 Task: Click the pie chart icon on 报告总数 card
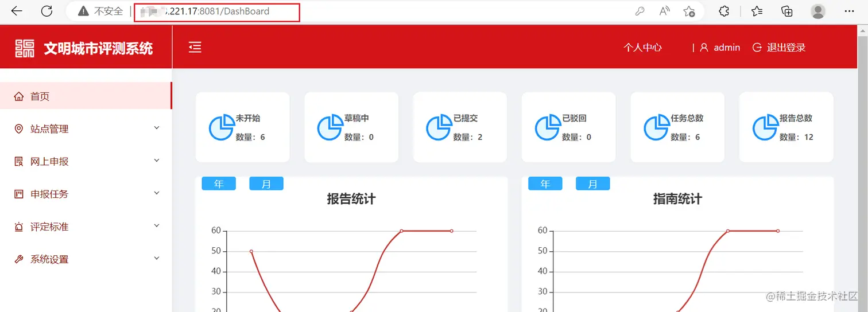[x=765, y=127]
